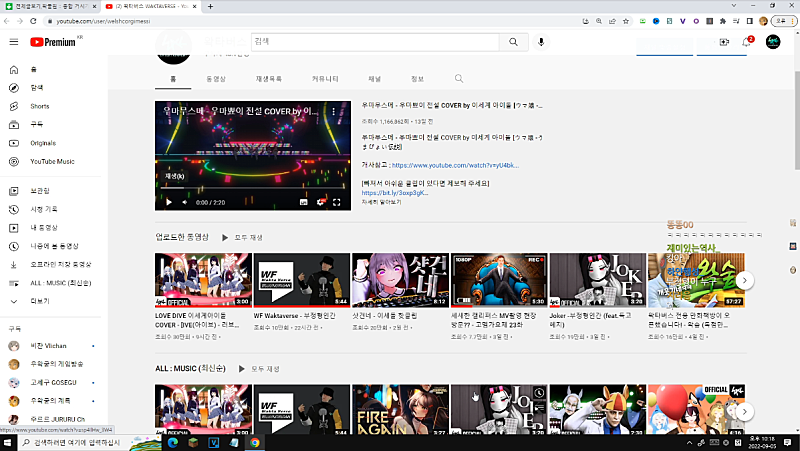Play the featured video

pyautogui.click(x=168, y=202)
